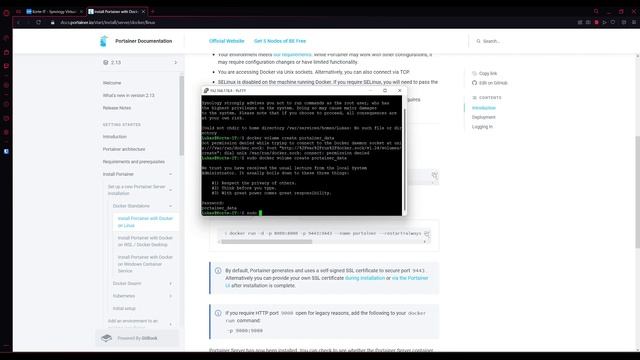
Task: Expand the Add an environment section
Action: (x=171, y=324)
